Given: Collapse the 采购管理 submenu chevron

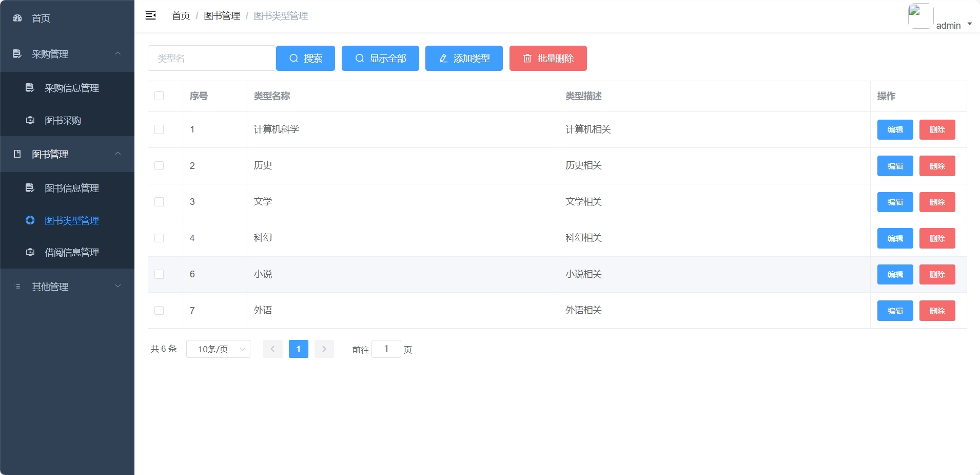Looking at the screenshot, I should (118, 53).
